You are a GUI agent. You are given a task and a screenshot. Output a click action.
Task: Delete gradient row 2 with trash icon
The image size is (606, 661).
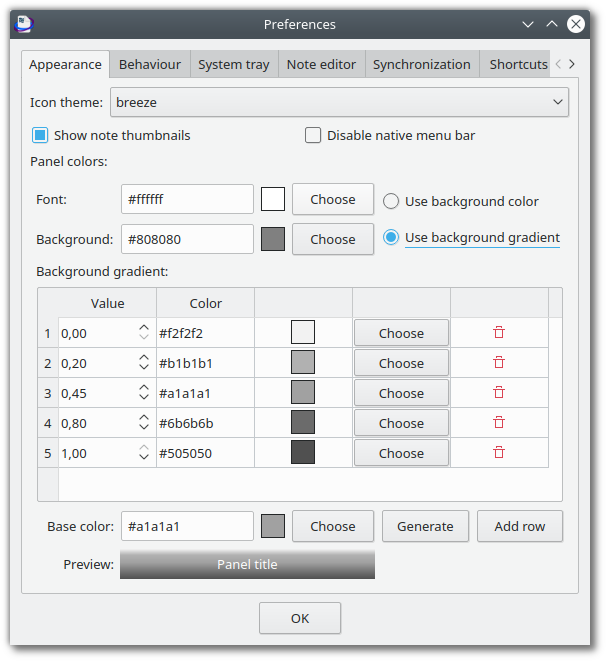pos(499,362)
